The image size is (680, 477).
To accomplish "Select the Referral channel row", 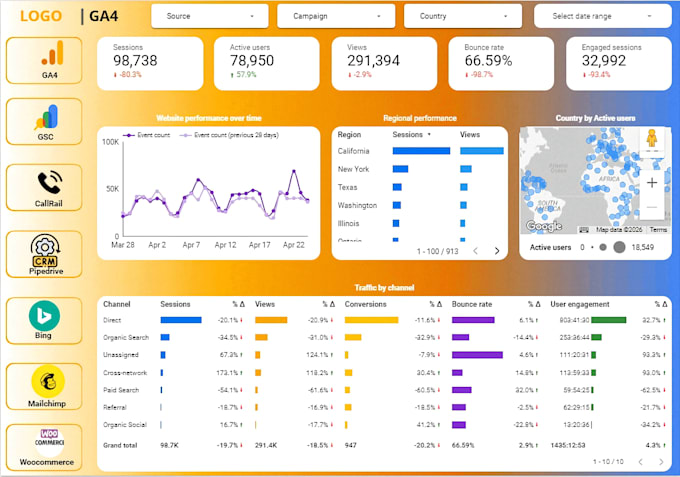I will click(385, 407).
